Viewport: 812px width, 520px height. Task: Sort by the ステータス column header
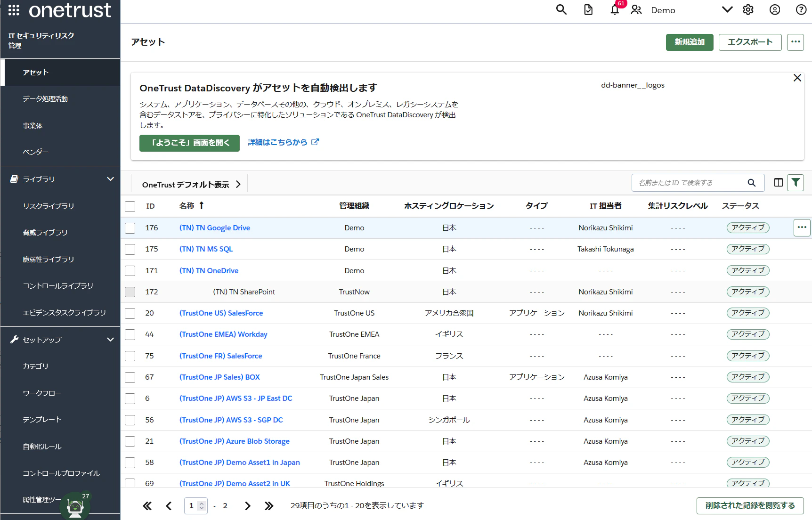click(740, 206)
